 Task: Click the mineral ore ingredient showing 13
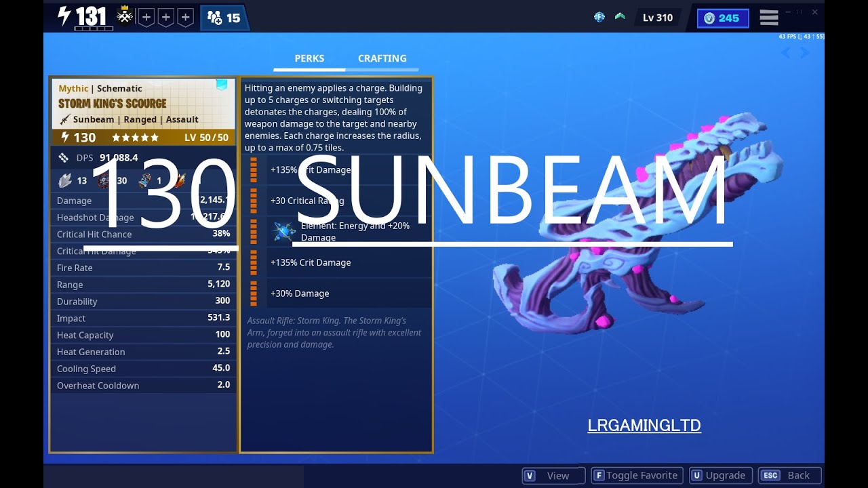click(65, 180)
